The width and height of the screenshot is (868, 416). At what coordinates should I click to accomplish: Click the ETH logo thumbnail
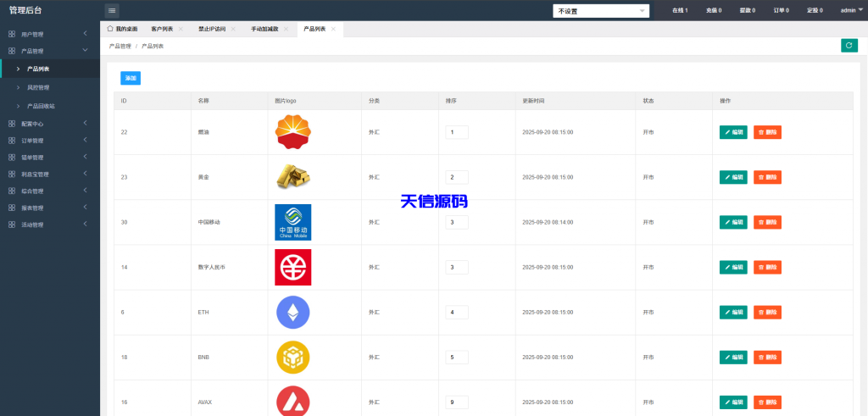click(x=293, y=312)
